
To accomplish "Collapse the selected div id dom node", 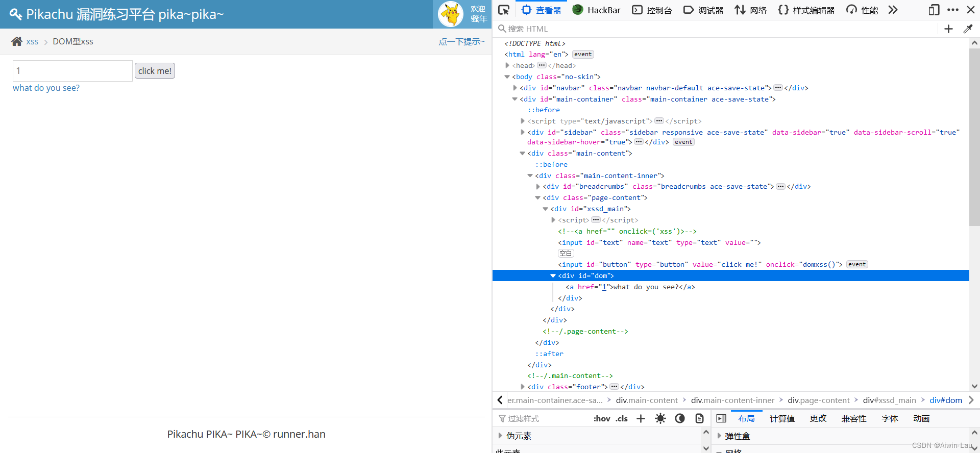I will coord(553,275).
